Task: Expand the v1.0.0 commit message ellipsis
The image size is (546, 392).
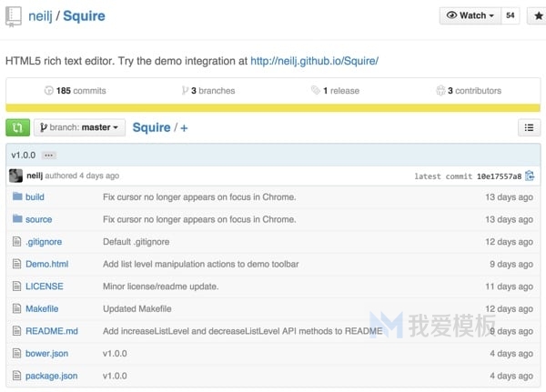Action: click(49, 156)
